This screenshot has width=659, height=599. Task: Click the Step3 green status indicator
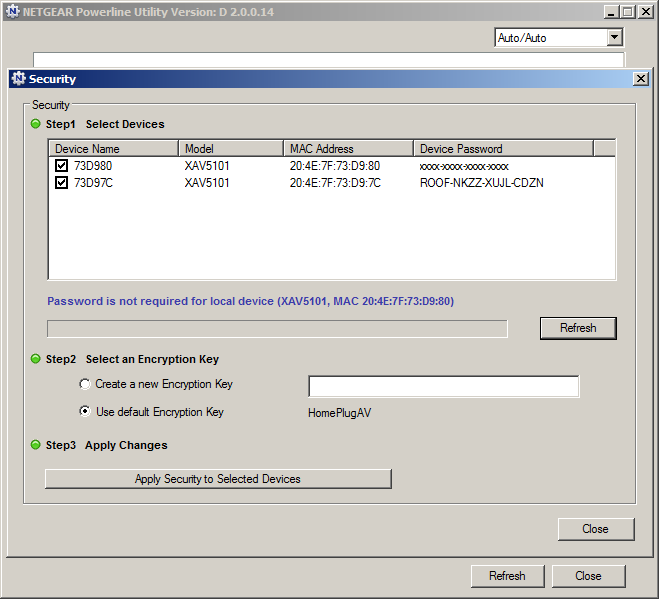(x=36, y=445)
